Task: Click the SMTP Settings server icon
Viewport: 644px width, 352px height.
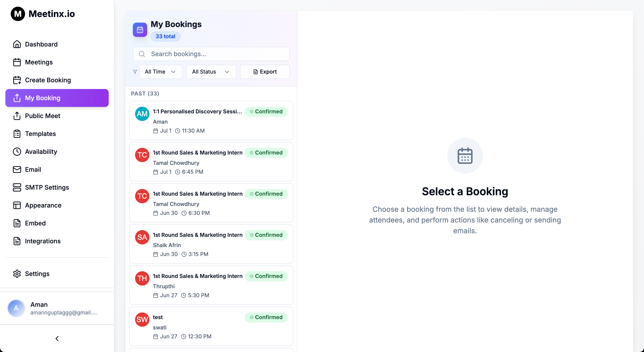Action: coord(17,187)
